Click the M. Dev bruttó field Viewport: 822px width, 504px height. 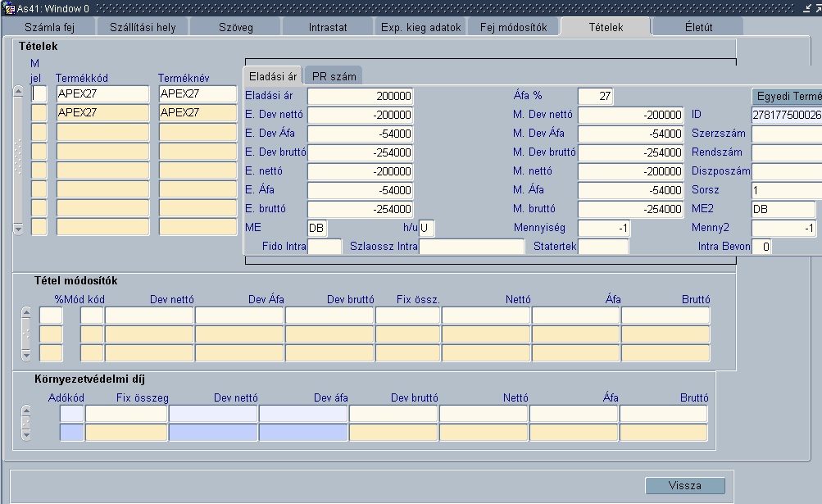631,152
